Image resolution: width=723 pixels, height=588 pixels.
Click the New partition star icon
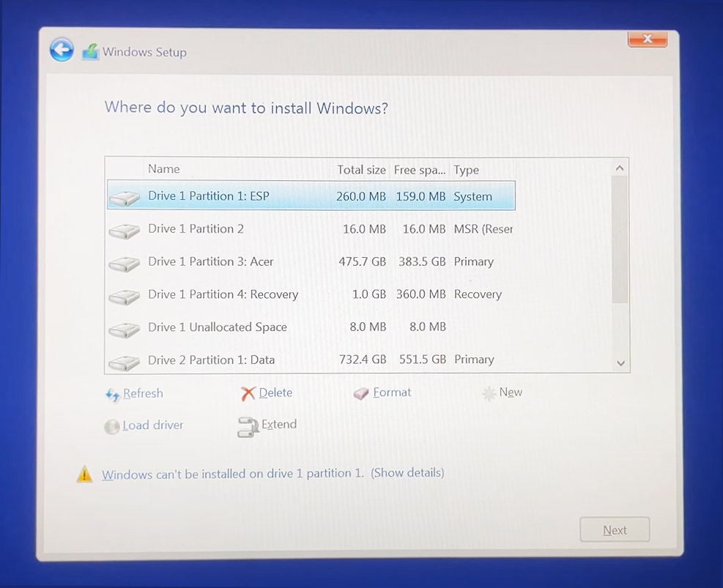pyautogui.click(x=489, y=393)
